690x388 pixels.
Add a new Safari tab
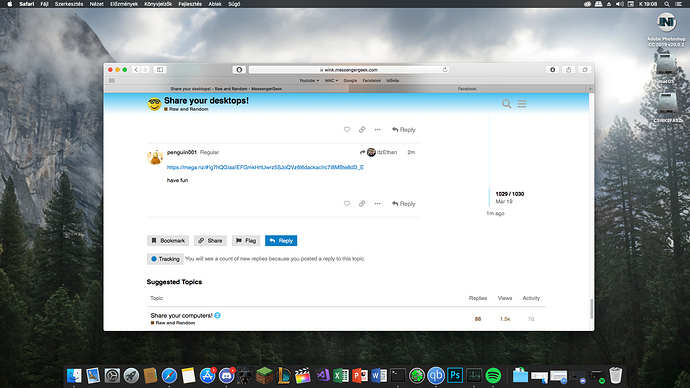pyautogui.click(x=590, y=89)
